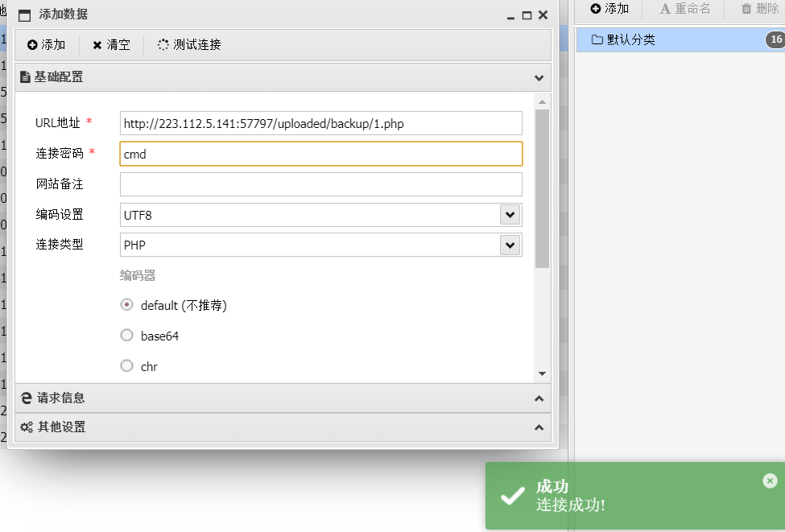Open the 连接类型 PHP dropdown
The height and width of the screenshot is (532, 785).
tap(509, 245)
